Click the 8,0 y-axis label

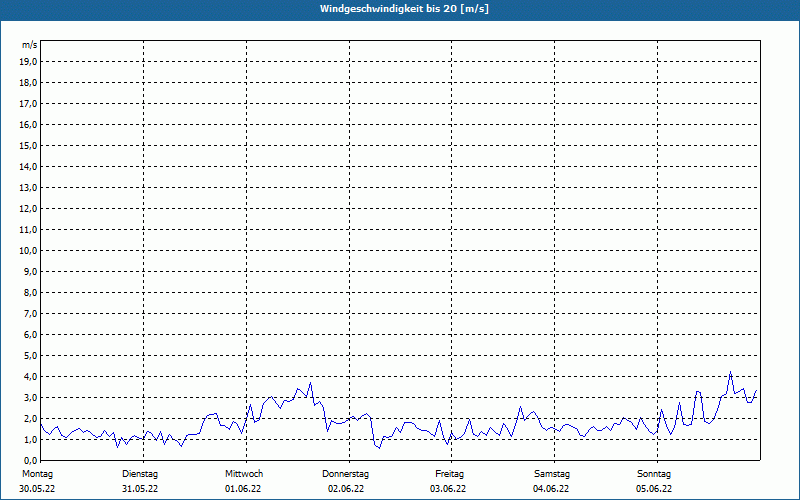tap(30, 292)
